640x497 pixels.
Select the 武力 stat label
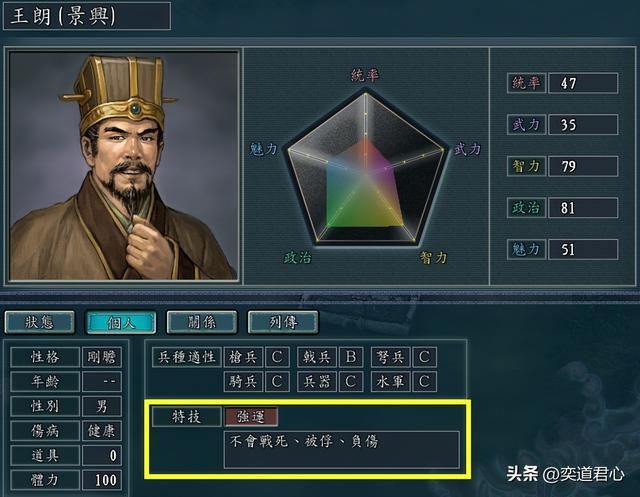pyautogui.click(x=526, y=124)
